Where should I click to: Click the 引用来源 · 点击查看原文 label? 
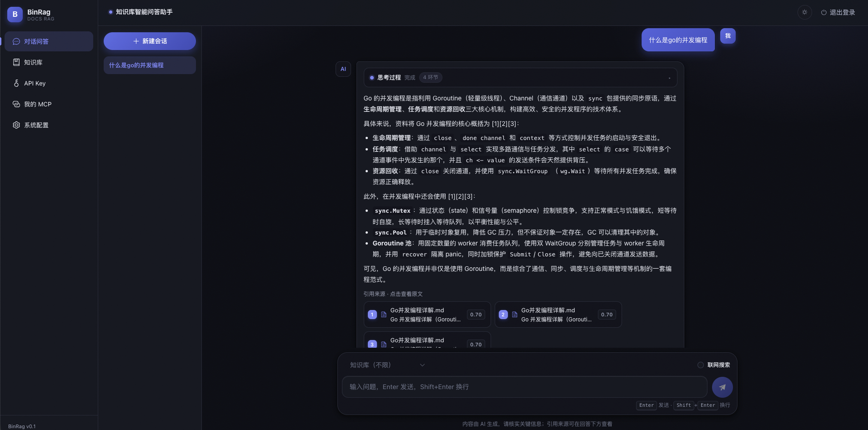[393, 294]
